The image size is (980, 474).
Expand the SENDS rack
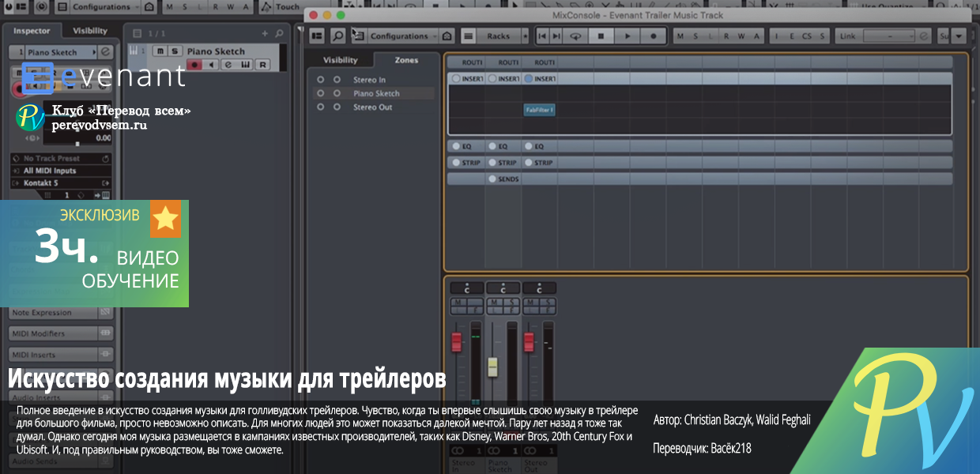[x=507, y=179]
